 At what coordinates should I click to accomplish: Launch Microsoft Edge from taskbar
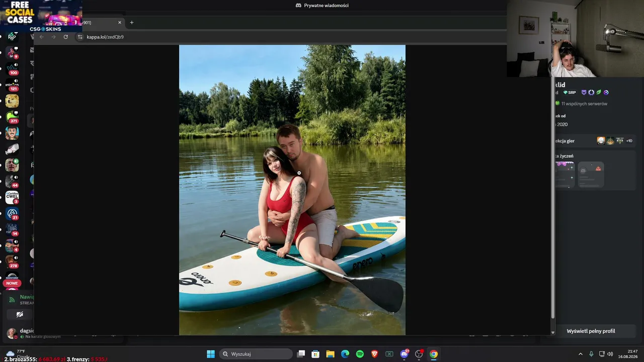tap(345, 354)
